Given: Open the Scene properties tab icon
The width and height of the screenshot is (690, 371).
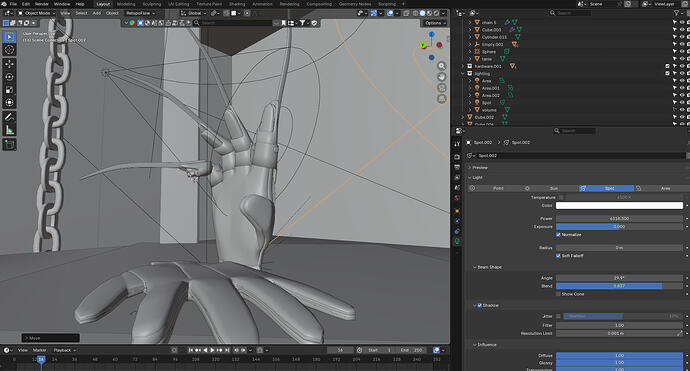Looking at the screenshot, I should (457, 188).
